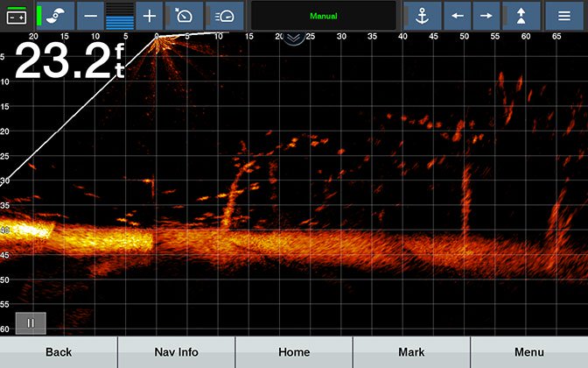Pause the live sonar view

31,323
